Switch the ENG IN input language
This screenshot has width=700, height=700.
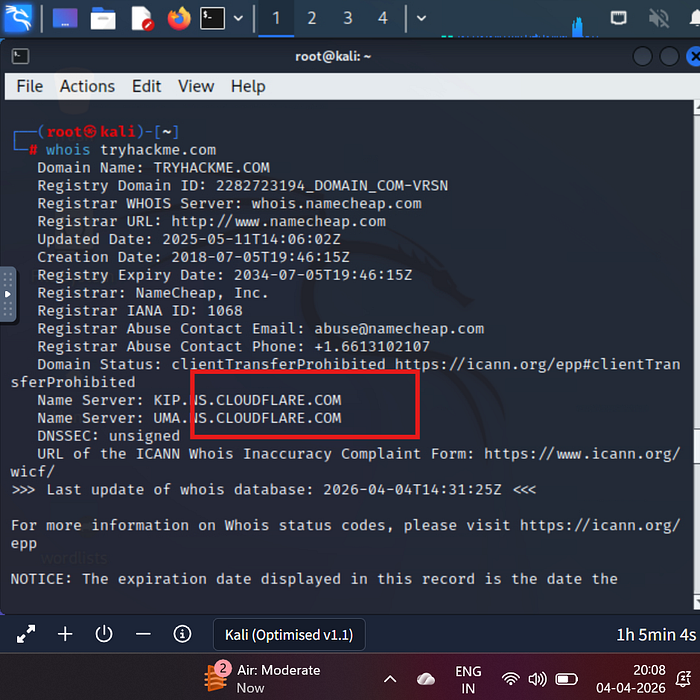[x=468, y=679]
